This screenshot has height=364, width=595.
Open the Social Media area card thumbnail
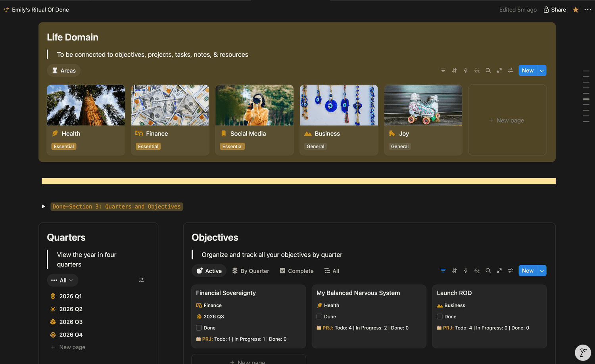point(255,105)
